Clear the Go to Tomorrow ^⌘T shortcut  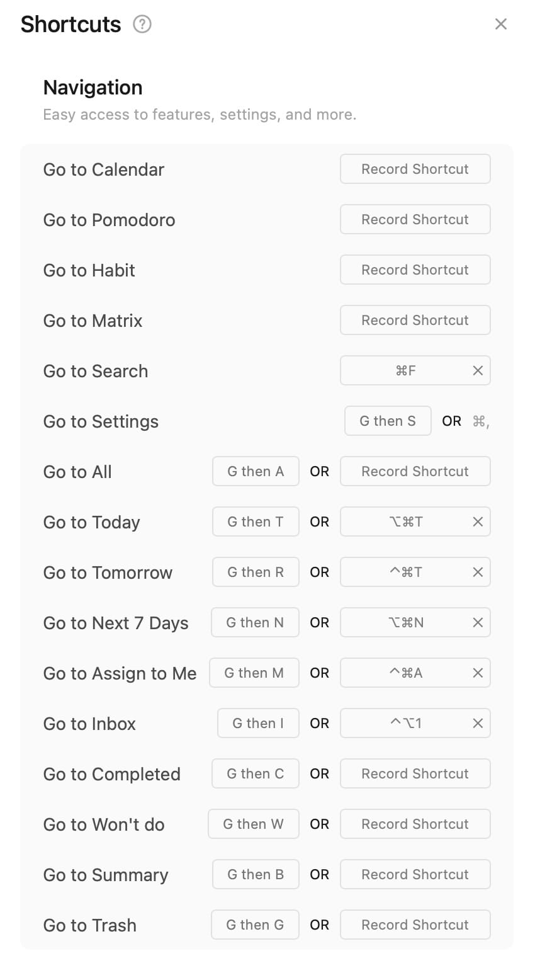(x=478, y=573)
